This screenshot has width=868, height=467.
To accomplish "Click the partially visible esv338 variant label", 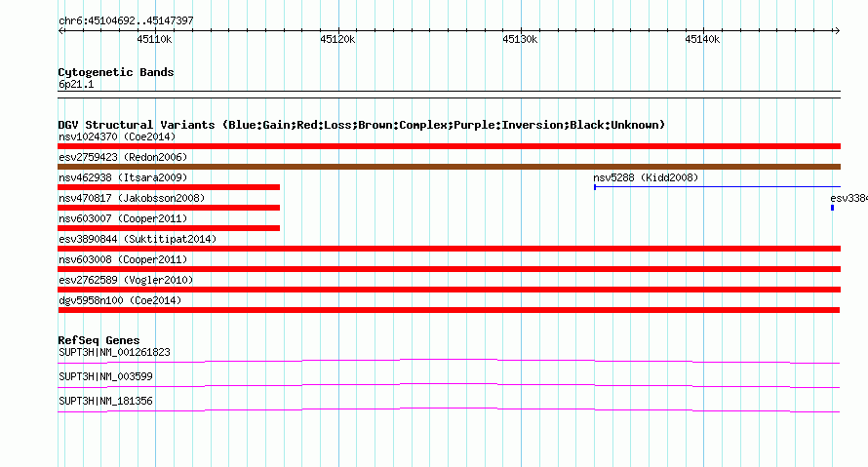I will tap(848, 198).
